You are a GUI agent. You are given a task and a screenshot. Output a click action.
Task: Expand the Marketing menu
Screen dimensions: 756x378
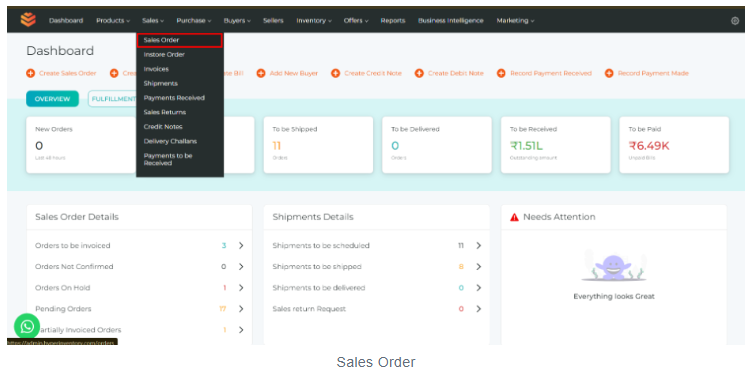515,21
